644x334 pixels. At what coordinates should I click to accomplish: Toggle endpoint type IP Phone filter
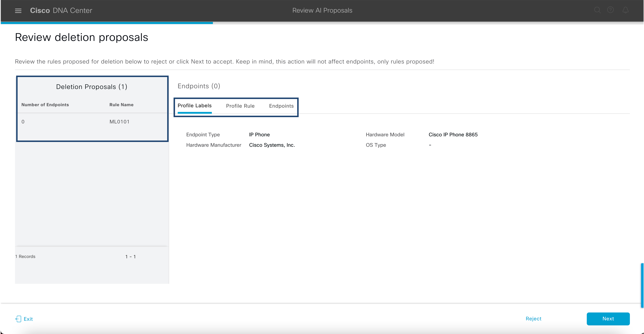[x=259, y=134]
